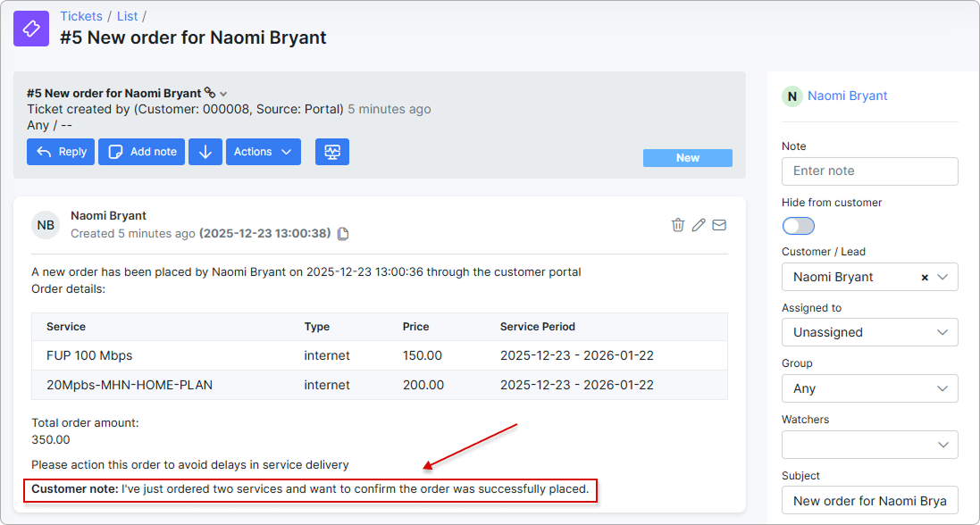
Task: Expand the Watchers dropdown
Action: [869, 445]
